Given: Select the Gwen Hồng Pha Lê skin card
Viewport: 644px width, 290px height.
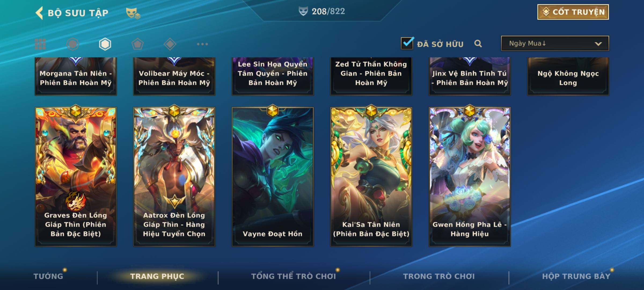Looking at the screenshot, I should click(x=470, y=177).
